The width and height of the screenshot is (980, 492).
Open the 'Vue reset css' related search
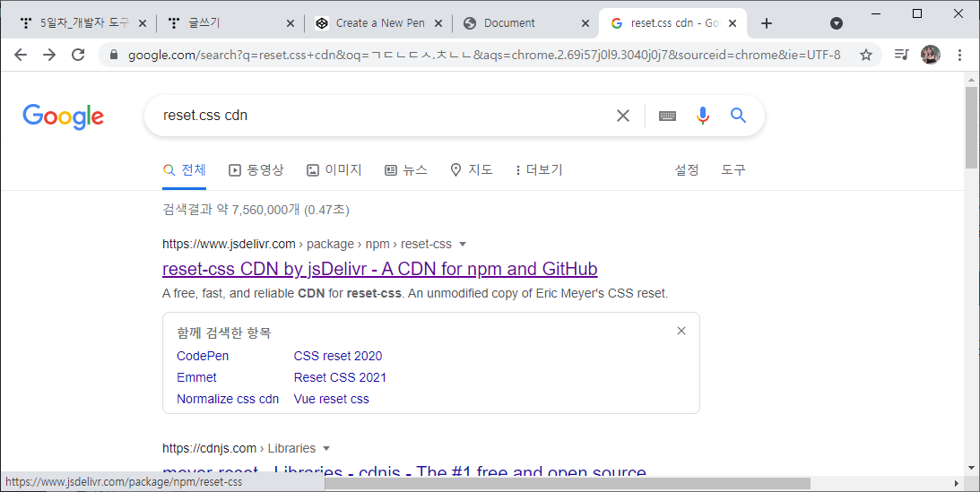331,399
